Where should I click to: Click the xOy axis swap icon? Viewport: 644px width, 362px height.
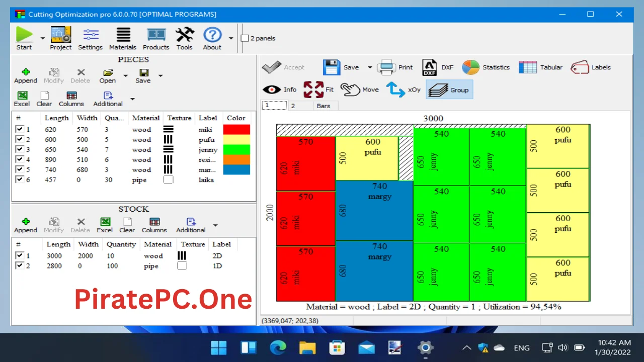(x=404, y=89)
